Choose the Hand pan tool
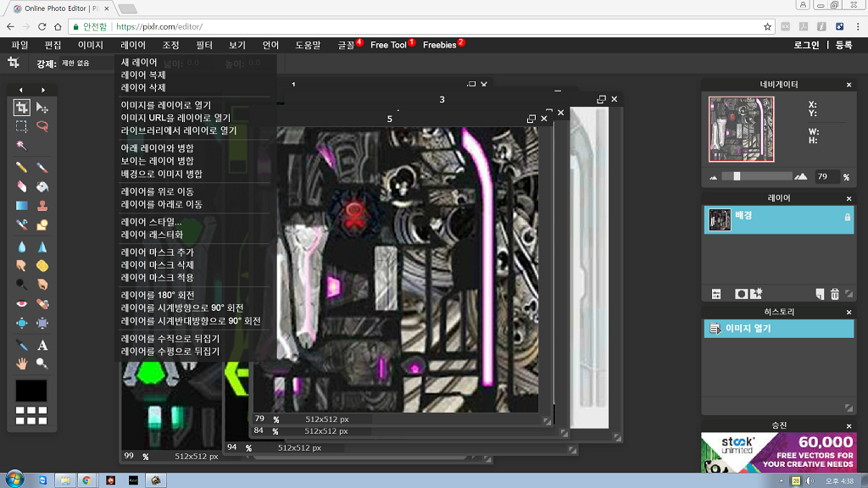This screenshot has height=488, width=868. pyautogui.click(x=21, y=363)
